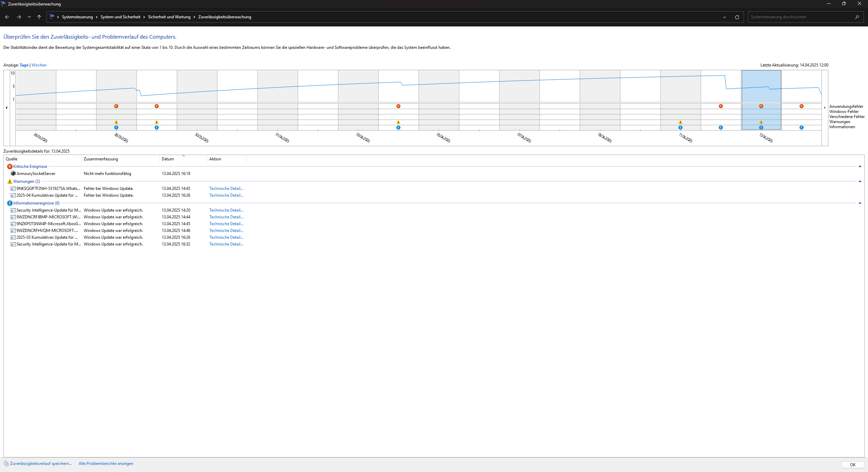The width and height of the screenshot is (868, 472).
Task: Click the 13.04.2025 application error icon
Action: (761, 106)
